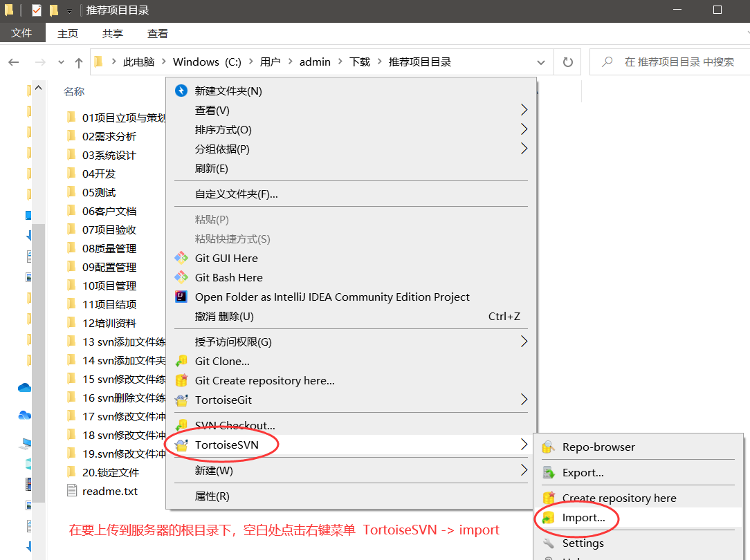Switch to the 主页 ribbon tab
The image size is (750, 560).
[67, 33]
